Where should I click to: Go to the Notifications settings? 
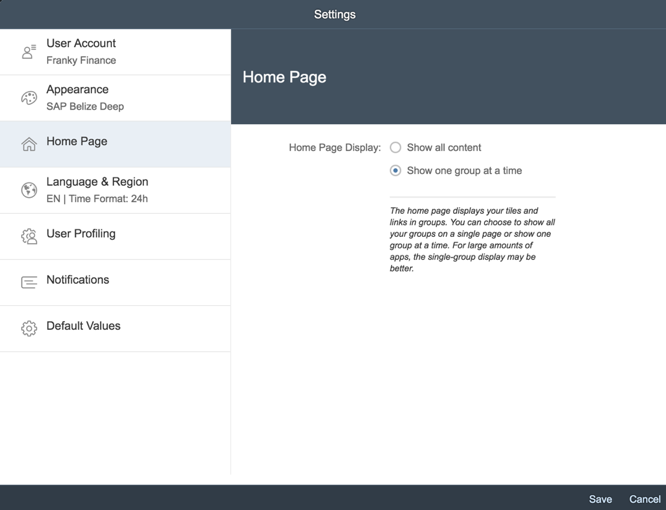[115, 282]
